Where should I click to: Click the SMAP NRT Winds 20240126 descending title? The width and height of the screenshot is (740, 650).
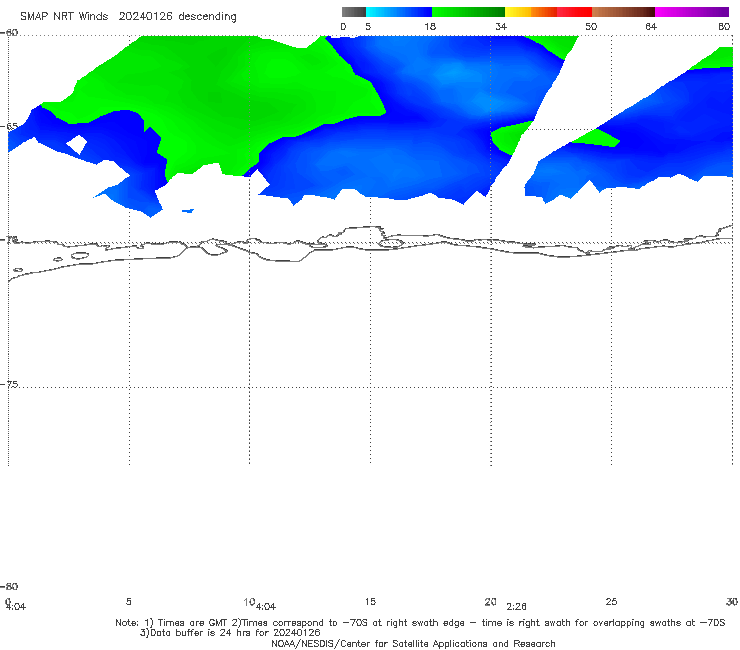coord(128,17)
